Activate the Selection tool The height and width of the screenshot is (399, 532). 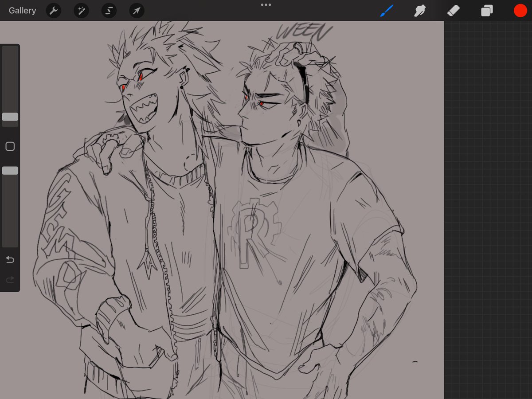(109, 11)
